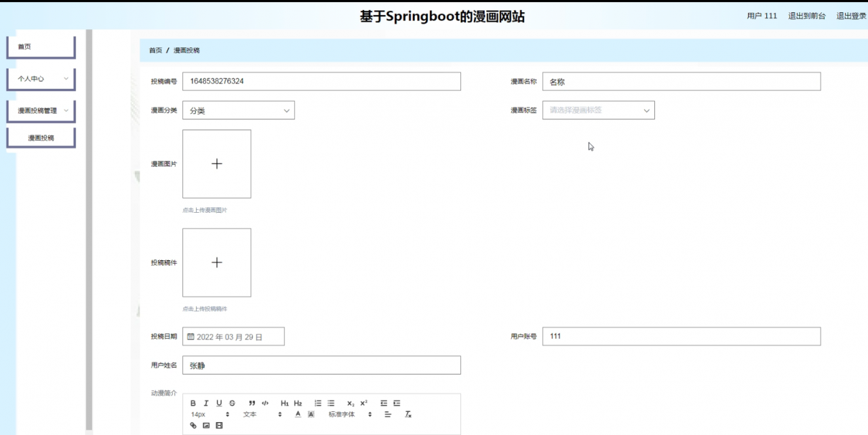Insert a blockquote in the editor
The height and width of the screenshot is (435, 868).
pos(252,403)
